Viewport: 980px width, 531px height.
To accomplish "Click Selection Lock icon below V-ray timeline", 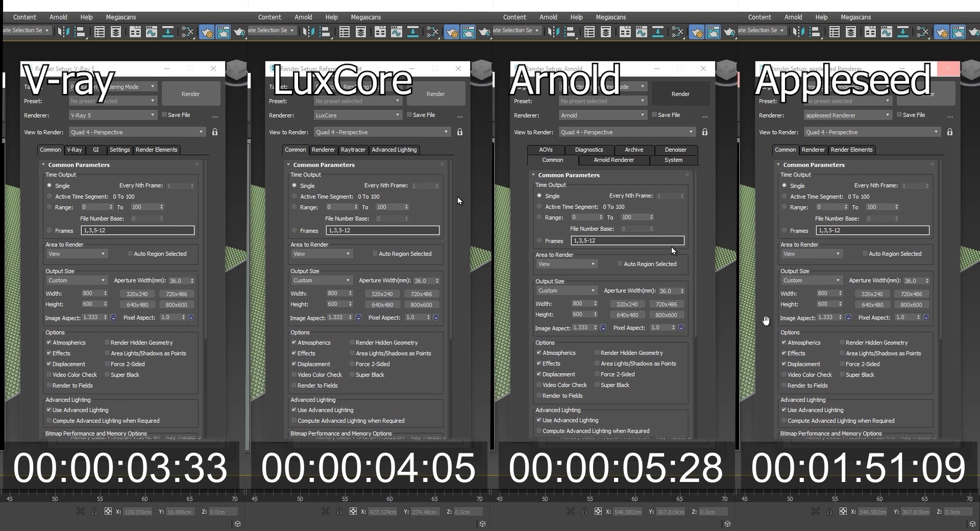I will [x=94, y=511].
